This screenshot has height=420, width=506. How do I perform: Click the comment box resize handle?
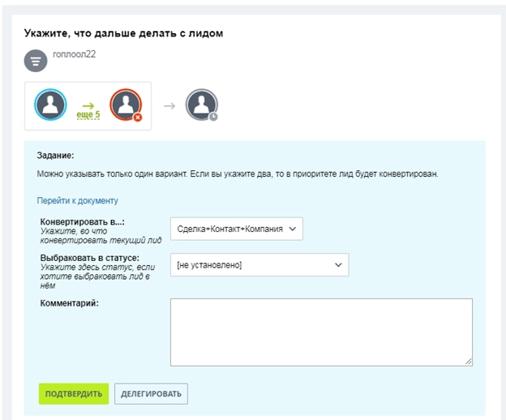(x=469, y=362)
